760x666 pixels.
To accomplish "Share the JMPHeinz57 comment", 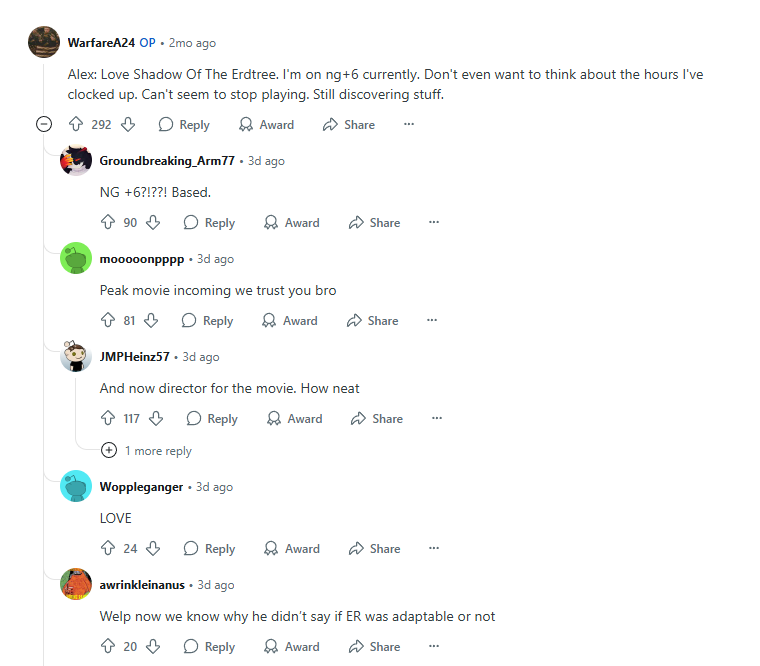I will click(377, 418).
